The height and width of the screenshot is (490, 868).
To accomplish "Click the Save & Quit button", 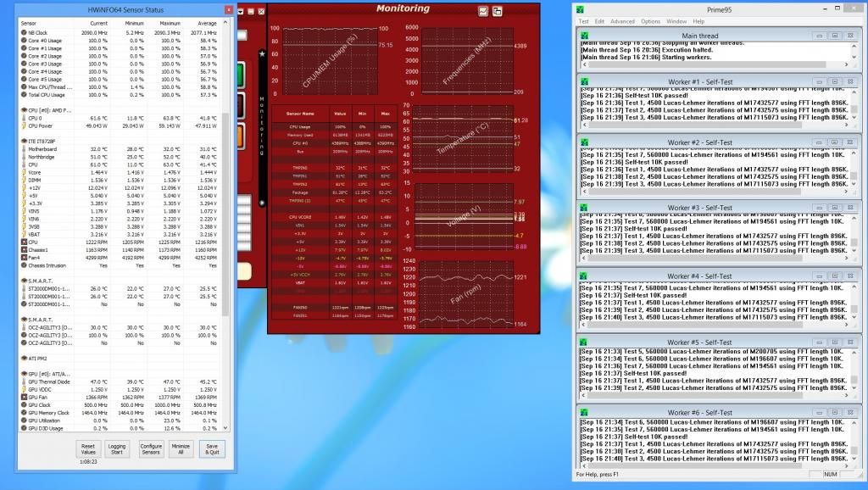I will [212, 448].
